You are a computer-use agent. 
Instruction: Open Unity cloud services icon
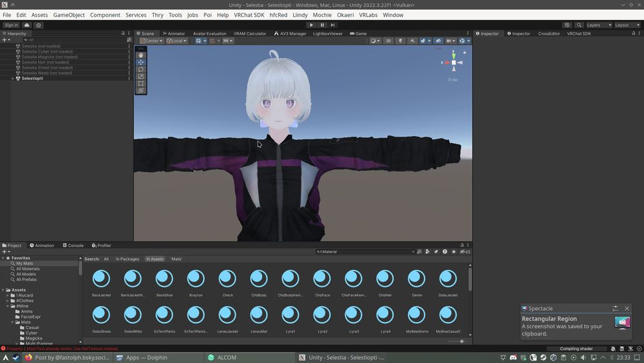(x=26, y=25)
